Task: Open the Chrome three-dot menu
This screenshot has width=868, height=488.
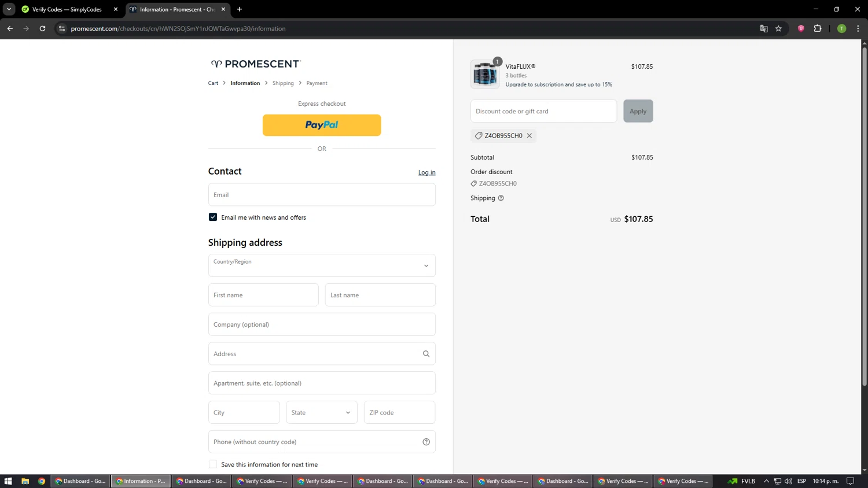Action: 858,28
